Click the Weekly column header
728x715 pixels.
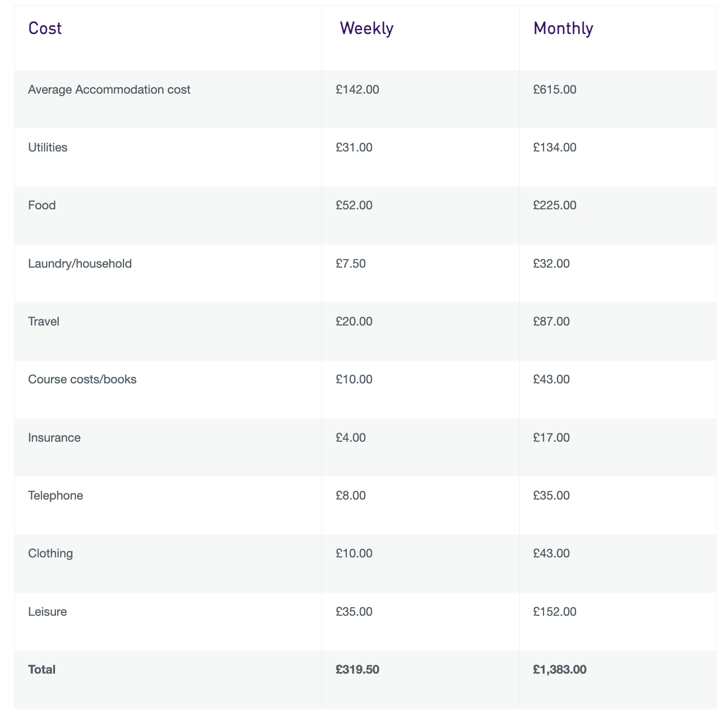(366, 29)
